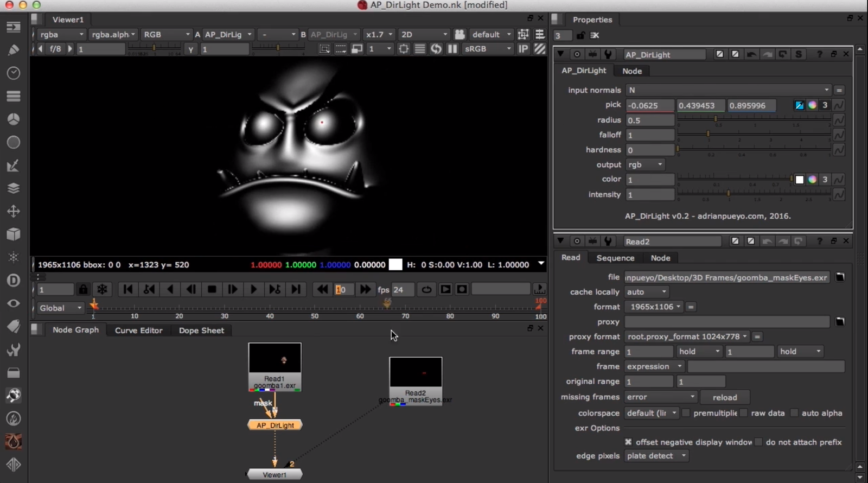The image size is (868, 483).
Task: Click the viewer pause updating button
Action: (x=452, y=49)
